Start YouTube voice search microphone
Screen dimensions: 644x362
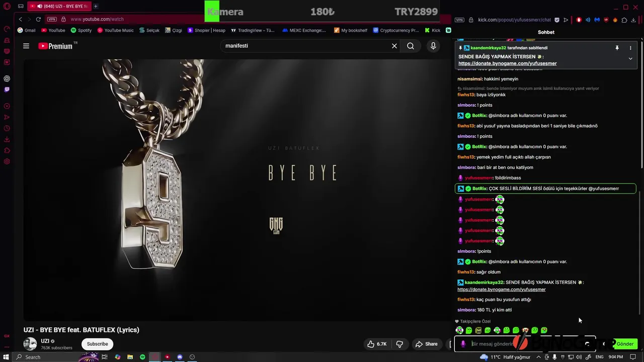pos(433,46)
